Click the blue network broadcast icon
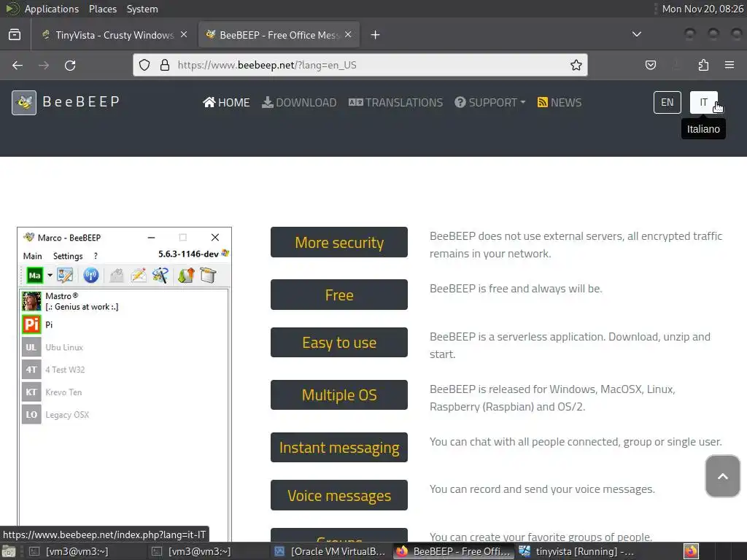 [90, 275]
